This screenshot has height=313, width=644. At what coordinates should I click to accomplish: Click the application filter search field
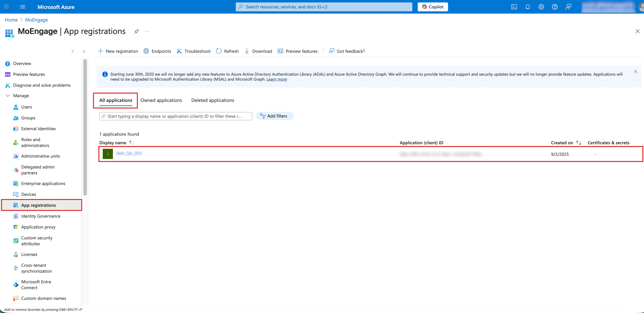point(176,116)
